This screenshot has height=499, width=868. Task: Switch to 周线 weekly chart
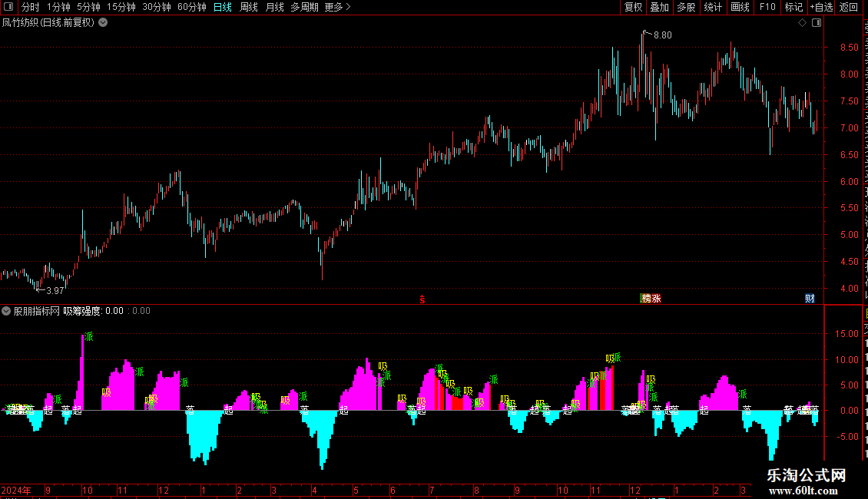[x=249, y=7]
